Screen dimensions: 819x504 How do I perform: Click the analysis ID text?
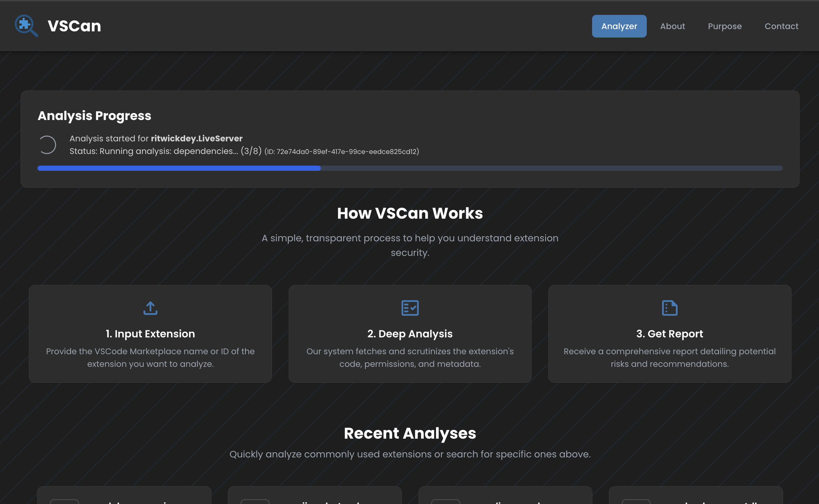click(342, 152)
